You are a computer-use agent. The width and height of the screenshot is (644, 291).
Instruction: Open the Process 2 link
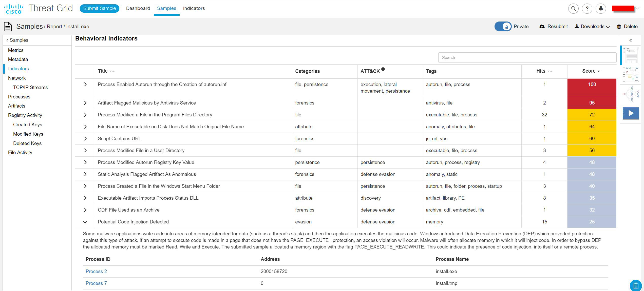96,272
